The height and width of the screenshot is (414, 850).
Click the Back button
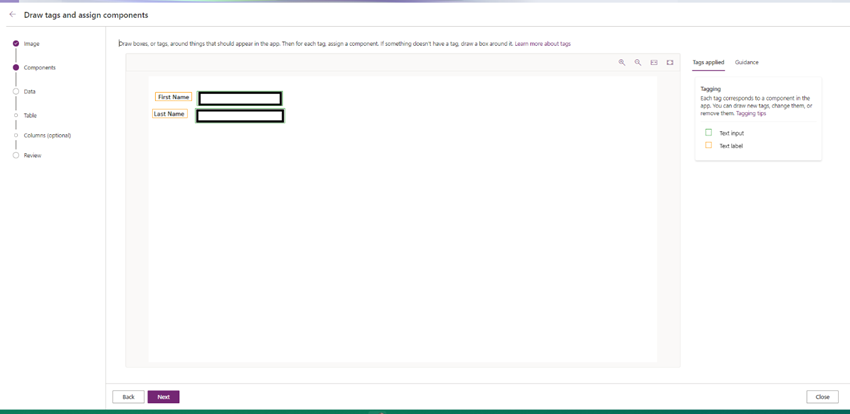128,397
